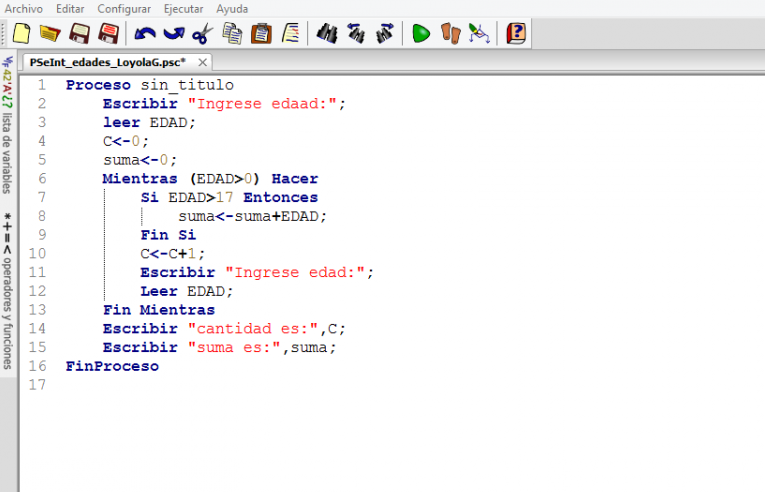Open help book icon

[516, 34]
